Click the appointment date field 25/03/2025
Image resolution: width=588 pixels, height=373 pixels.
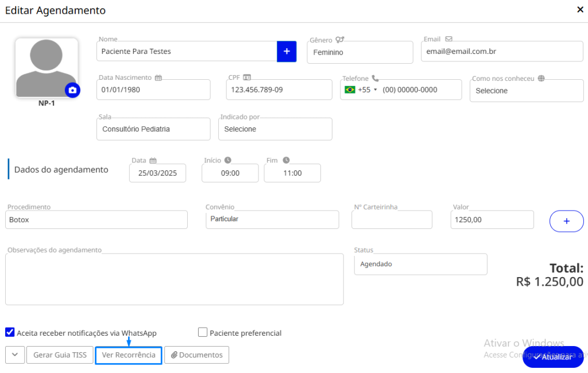[x=157, y=173]
